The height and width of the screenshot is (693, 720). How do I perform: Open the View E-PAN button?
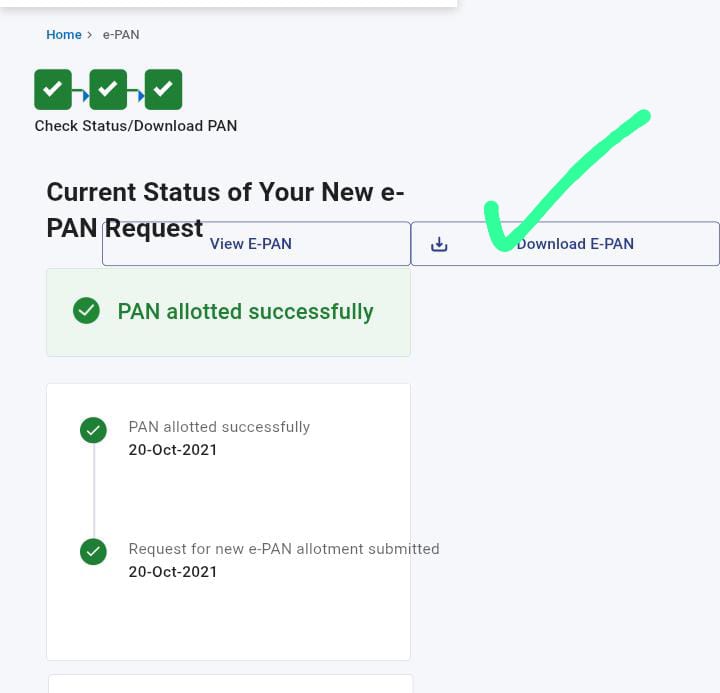(256, 244)
